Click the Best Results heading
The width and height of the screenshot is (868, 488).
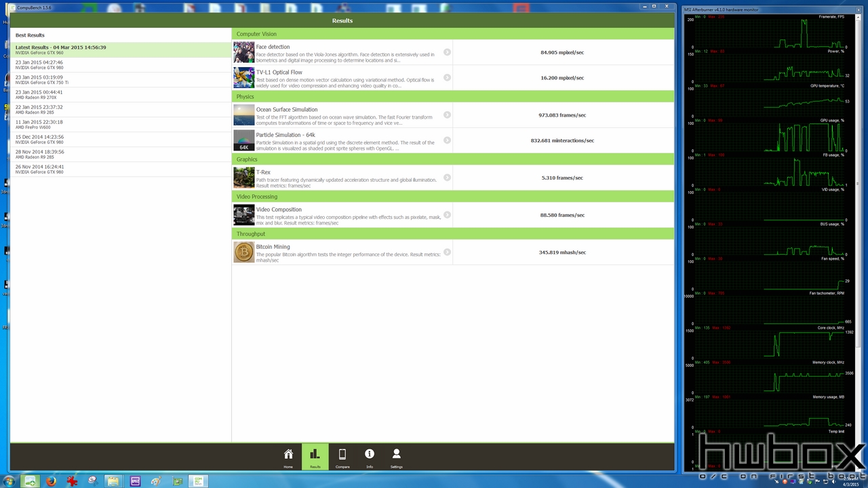[x=30, y=35]
